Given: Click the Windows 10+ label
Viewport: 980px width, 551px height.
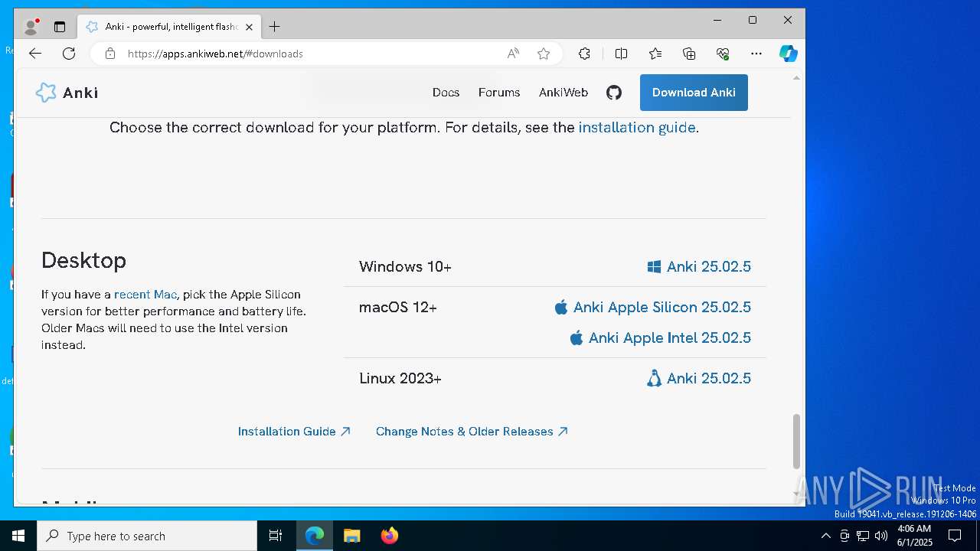Looking at the screenshot, I should coord(405,266).
